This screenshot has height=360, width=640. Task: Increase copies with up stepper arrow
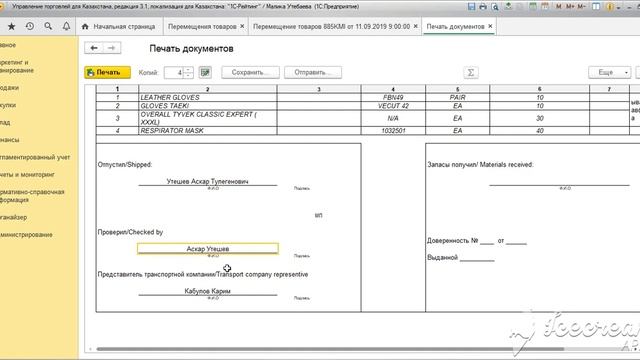(188, 69)
